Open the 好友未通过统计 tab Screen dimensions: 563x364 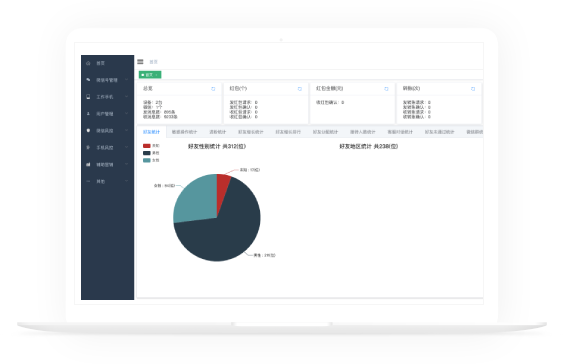(x=439, y=132)
